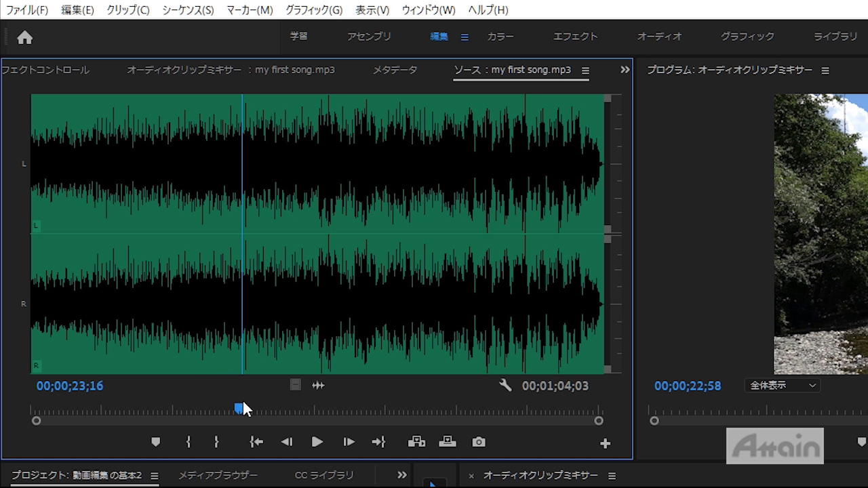Toggle the Drag Video Only icon
The width and height of the screenshot is (868, 488).
(295, 385)
